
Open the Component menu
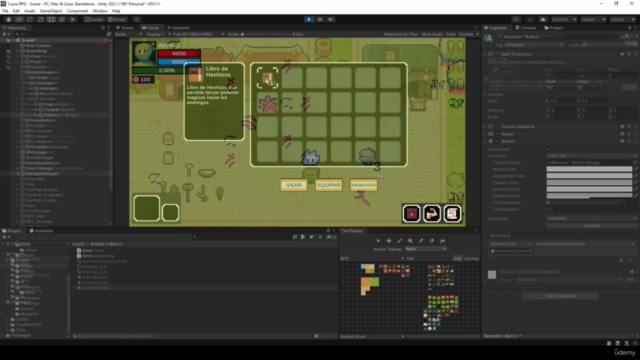(77, 11)
